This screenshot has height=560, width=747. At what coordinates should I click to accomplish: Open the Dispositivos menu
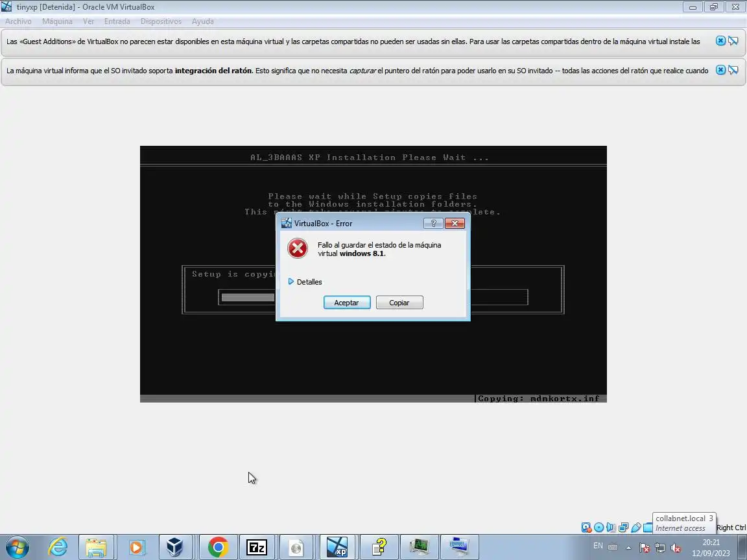click(x=161, y=21)
